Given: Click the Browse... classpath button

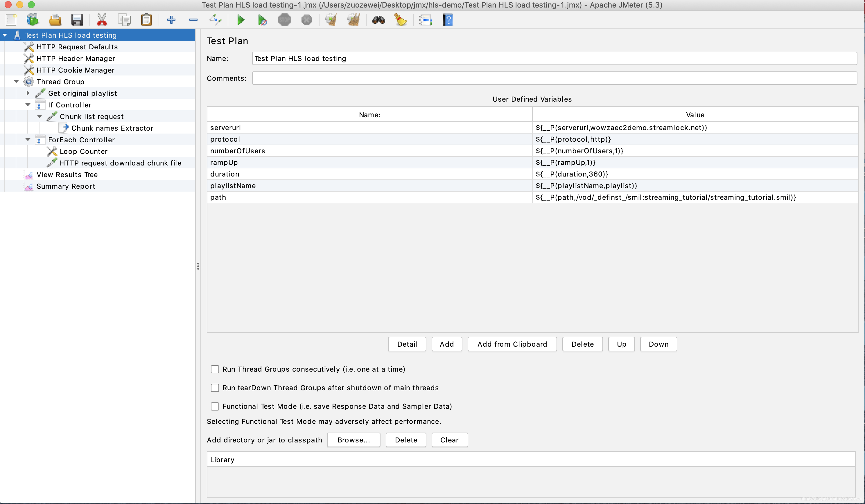Looking at the screenshot, I should (353, 440).
